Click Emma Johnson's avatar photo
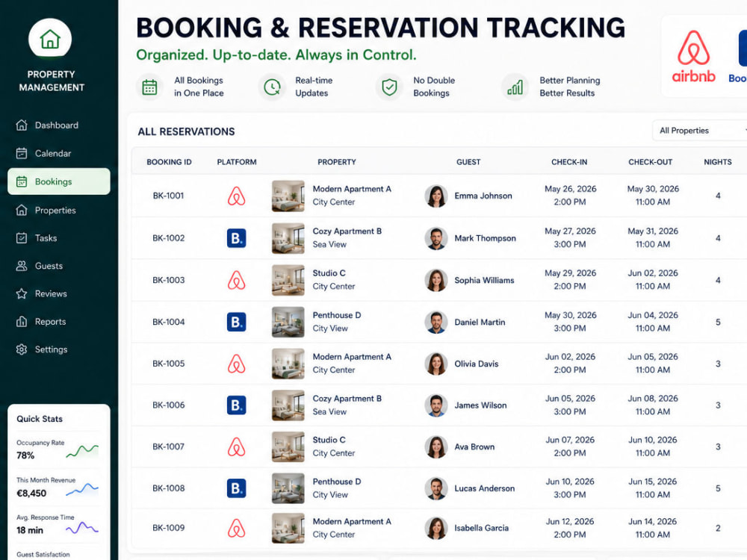 click(x=436, y=196)
